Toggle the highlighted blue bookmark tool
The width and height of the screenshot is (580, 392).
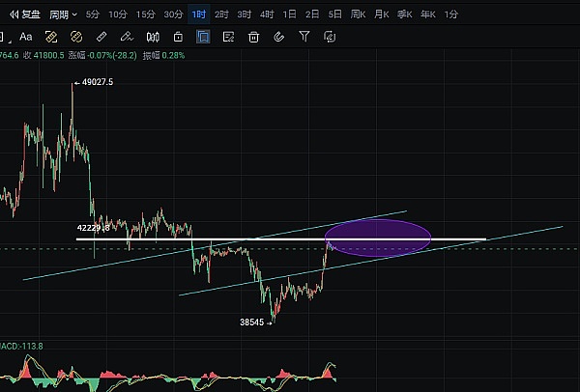(203, 37)
